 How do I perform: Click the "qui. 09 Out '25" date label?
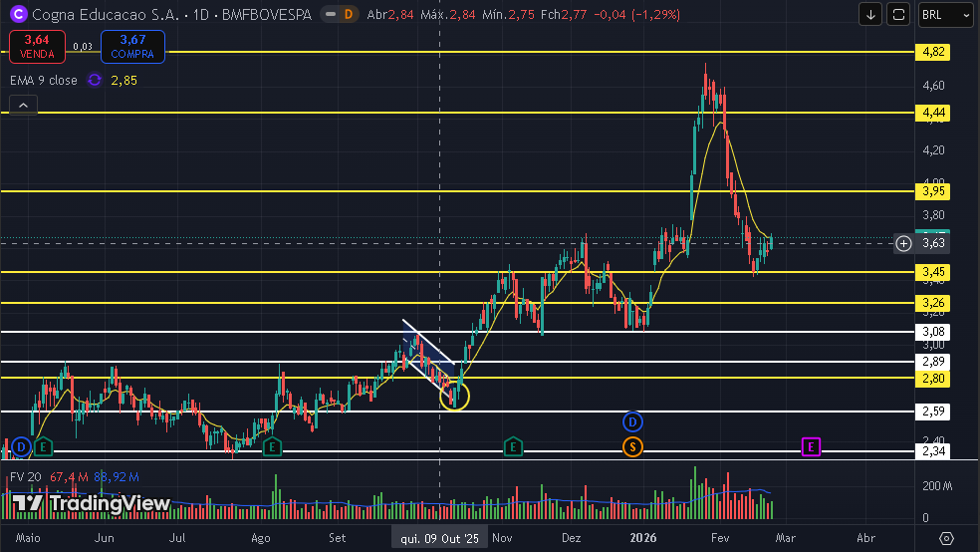tap(439, 538)
